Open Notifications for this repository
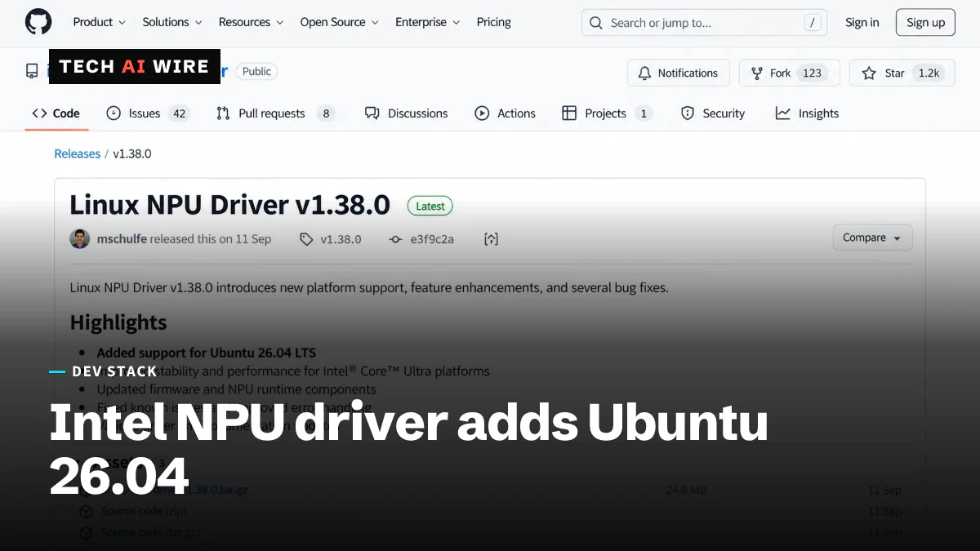Screen dimensions: 980x551 (678, 73)
